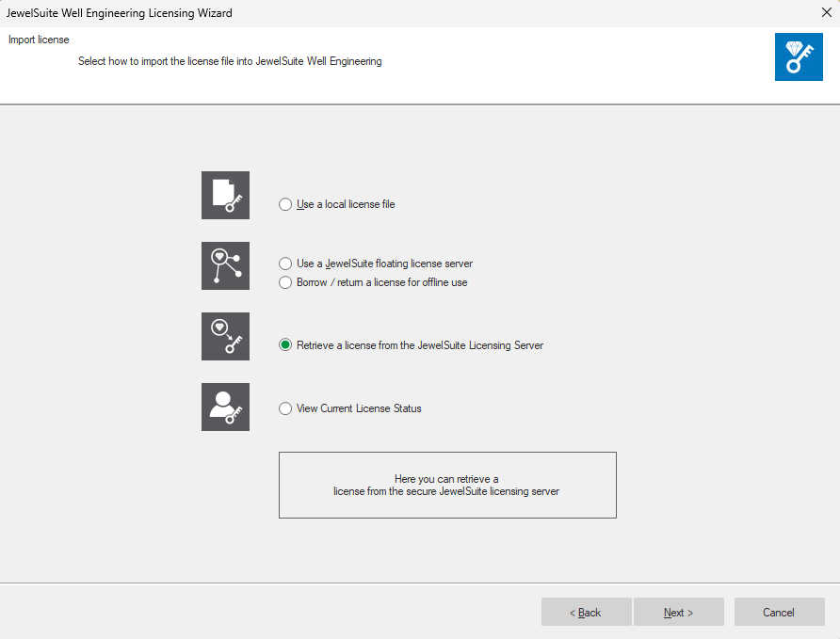This screenshot has height=639, width=840.
Task: Close the Licensing Wizard window
Action: pos(826,13)
